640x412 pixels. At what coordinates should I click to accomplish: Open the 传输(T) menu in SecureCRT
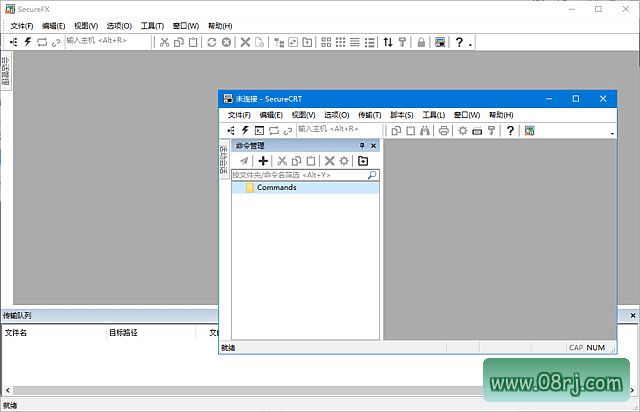pyautogui.click(x=370, y=115)
